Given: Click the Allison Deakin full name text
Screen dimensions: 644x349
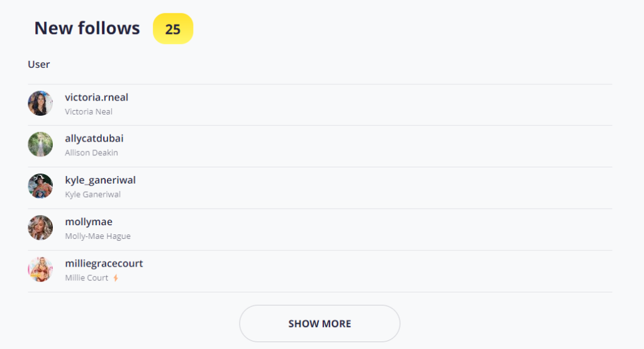Looking at the screenshot, I should click(x=91, y=153).
